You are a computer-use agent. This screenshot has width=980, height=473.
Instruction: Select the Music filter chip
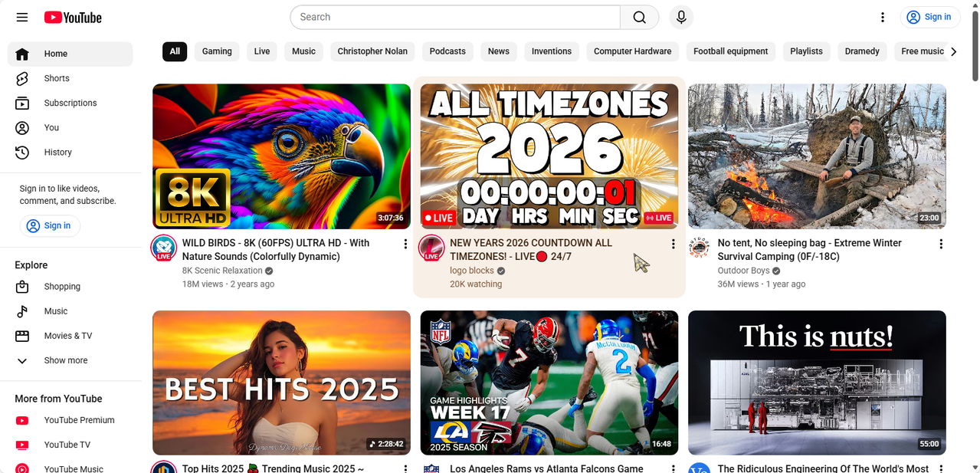point(303,51)
